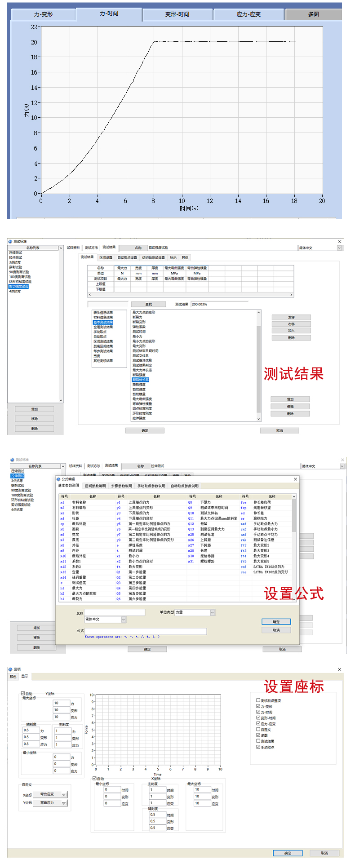Open the 区间设置 tab
The image size is (355, 868).
click(106, 257)
